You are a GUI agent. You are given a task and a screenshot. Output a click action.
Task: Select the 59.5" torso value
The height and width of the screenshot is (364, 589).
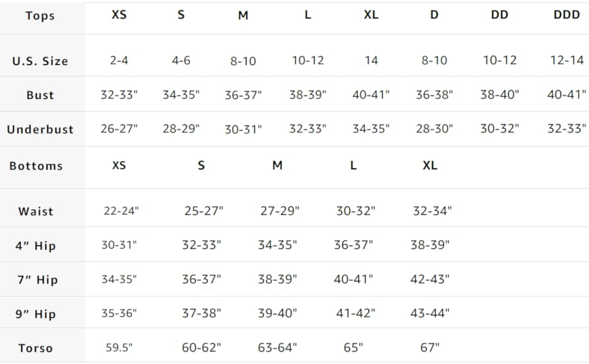119,348
